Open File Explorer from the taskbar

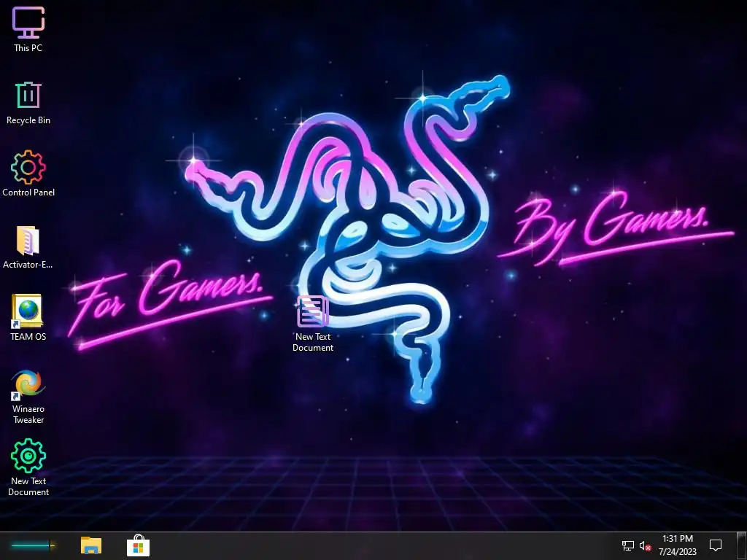tap(91, 545)
